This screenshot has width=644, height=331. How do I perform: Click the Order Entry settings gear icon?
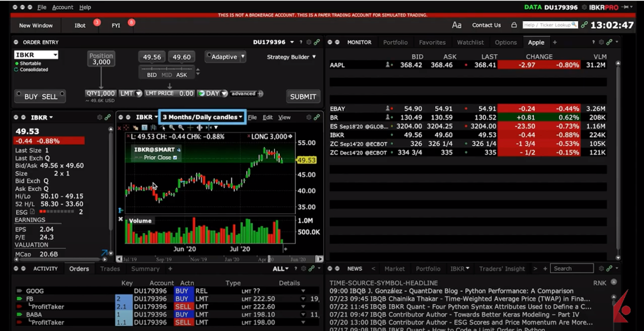point(309,42)
